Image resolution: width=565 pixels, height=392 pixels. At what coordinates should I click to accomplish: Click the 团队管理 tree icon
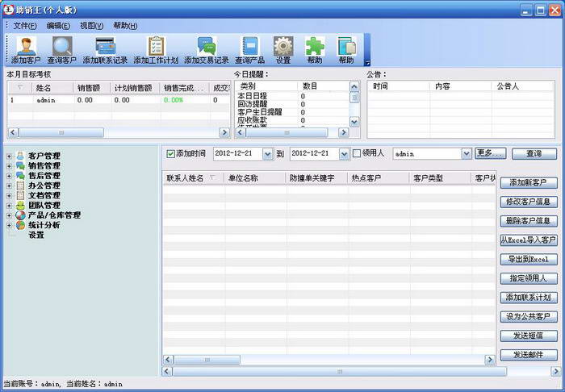(20, 205)
